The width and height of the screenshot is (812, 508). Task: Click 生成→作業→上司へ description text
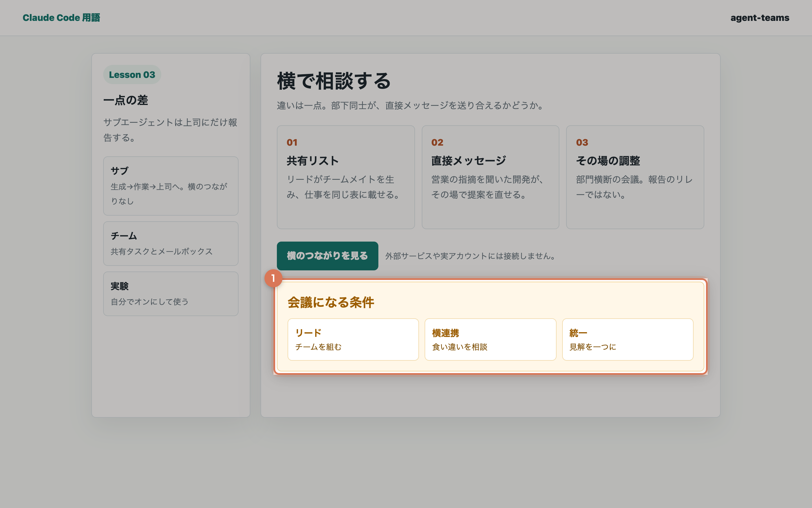tap(169, 194)
